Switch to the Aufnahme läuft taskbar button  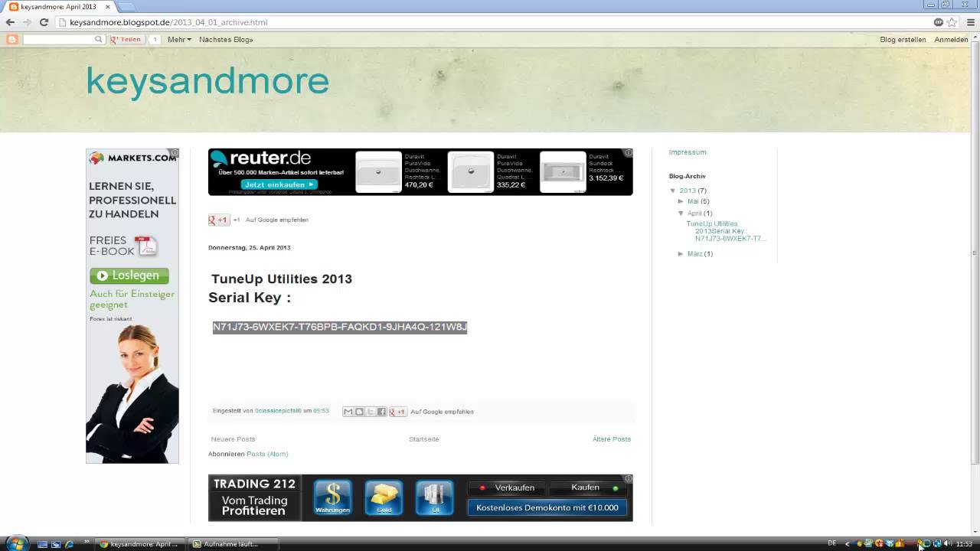point(234,544)
